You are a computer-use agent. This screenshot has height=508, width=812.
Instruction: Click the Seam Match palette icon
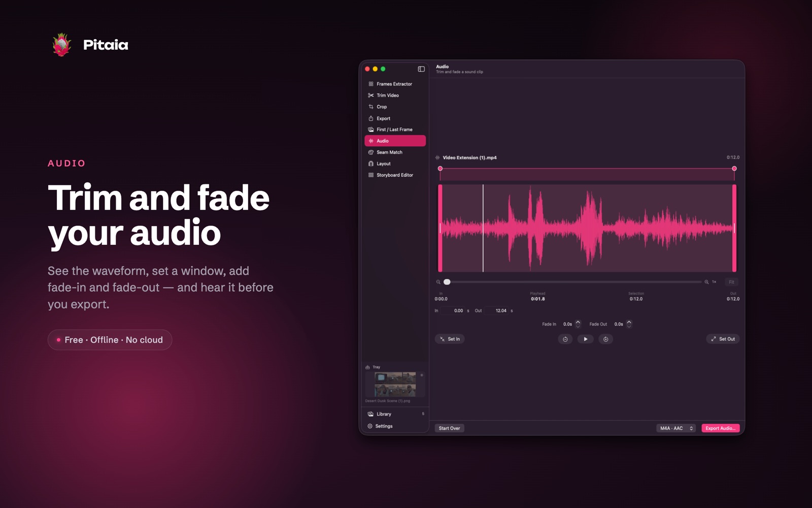point(371,152)
